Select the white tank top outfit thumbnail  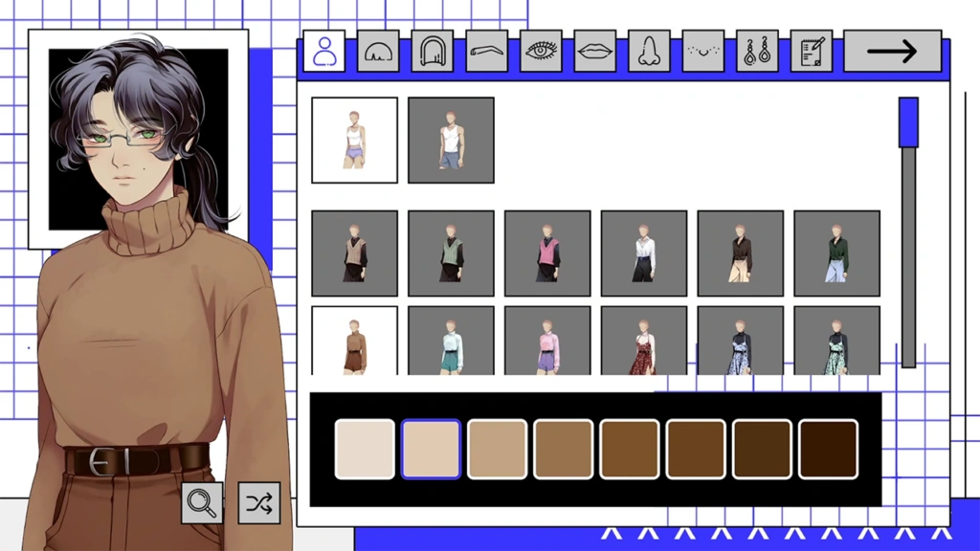click(353, 139)
